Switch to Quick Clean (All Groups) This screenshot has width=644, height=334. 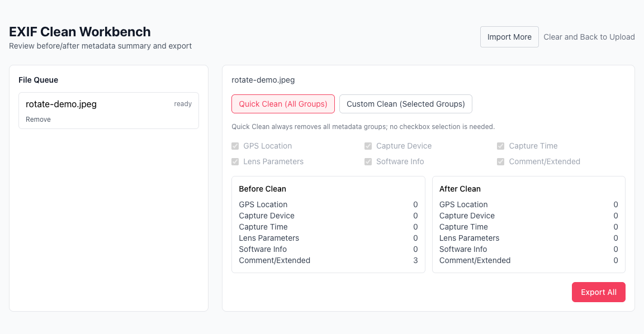pos(283,104)
